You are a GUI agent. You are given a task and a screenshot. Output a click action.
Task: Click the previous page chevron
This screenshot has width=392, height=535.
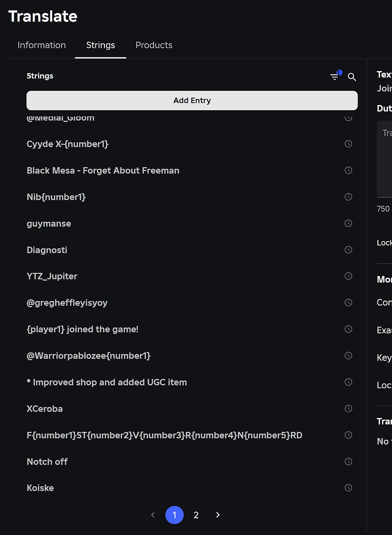tap(152, 515)
